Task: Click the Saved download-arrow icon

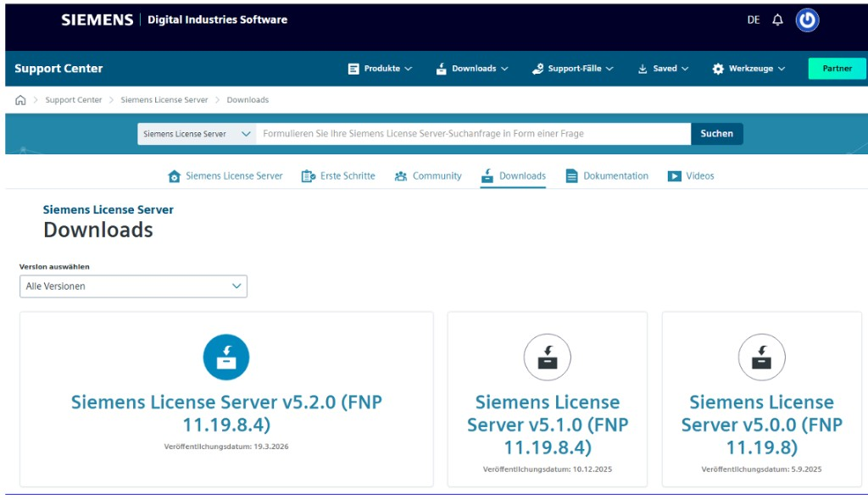Action: (643, 69)
